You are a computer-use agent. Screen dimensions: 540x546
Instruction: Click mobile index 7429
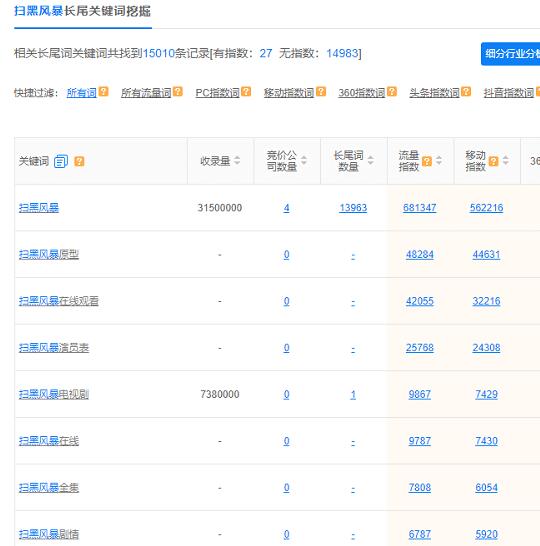click(486, 395)
